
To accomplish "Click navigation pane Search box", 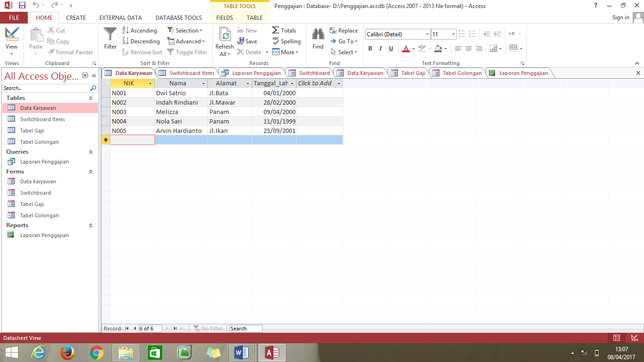I will tap(46, 88).
